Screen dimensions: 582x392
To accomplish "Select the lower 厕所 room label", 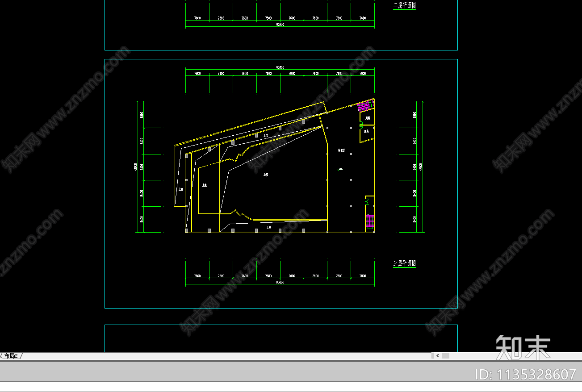I will click(x=366, y=132).
